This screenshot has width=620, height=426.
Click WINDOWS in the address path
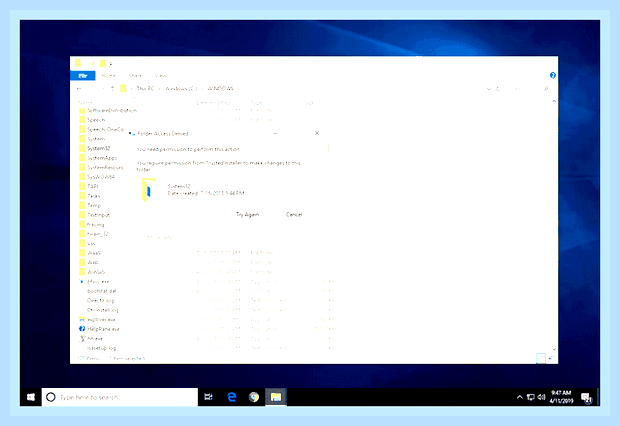221,89
